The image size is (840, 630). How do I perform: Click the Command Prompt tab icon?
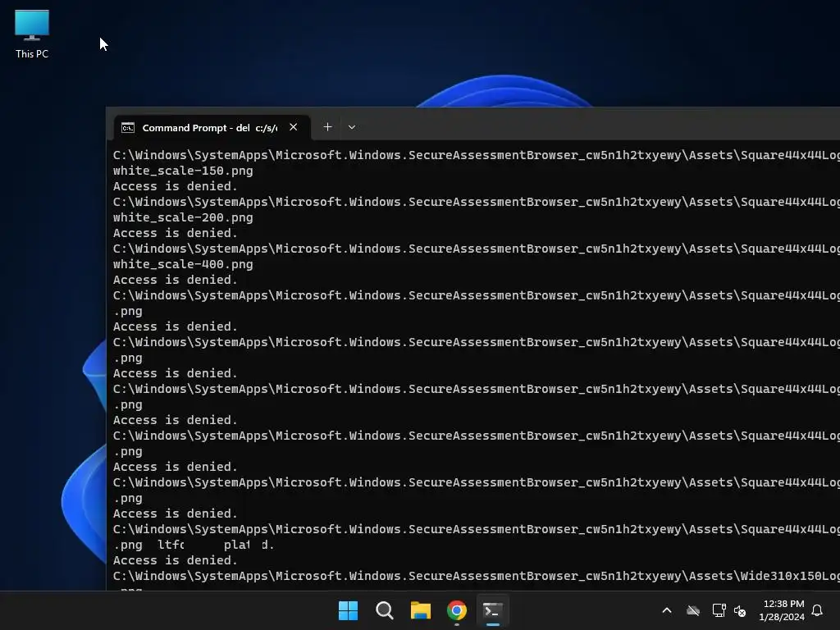(127, 127)
